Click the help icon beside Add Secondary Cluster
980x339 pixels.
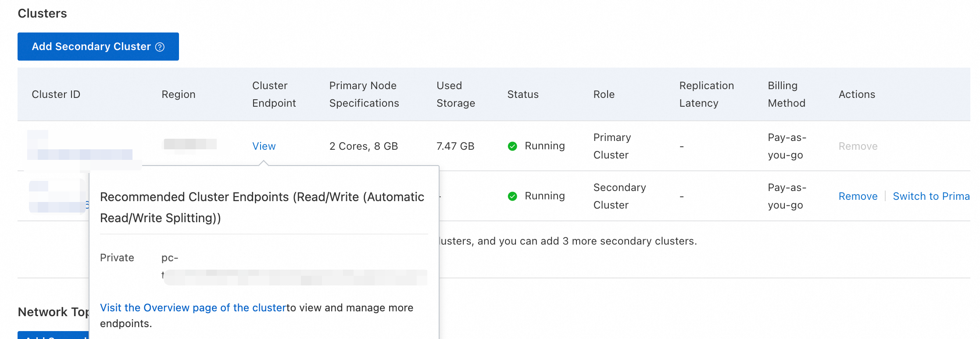[x=160, y=47]
